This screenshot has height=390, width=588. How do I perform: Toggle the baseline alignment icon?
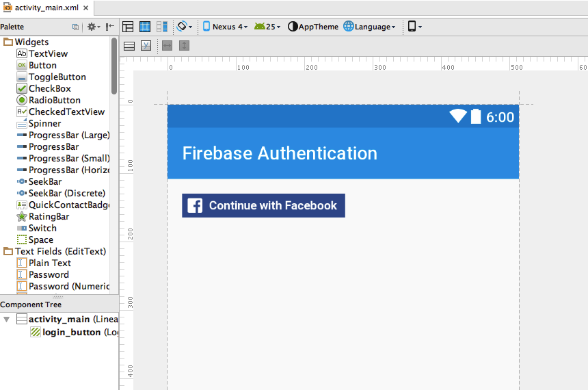[x=146, y=46]
